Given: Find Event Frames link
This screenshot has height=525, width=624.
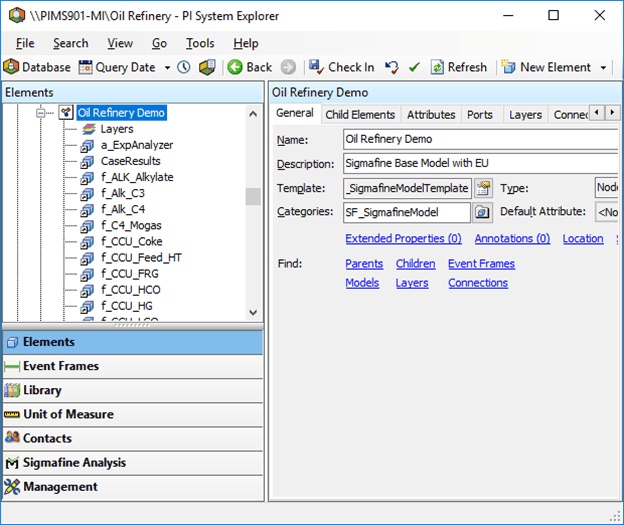Looking at the screenshot, I should click(482, 263).
